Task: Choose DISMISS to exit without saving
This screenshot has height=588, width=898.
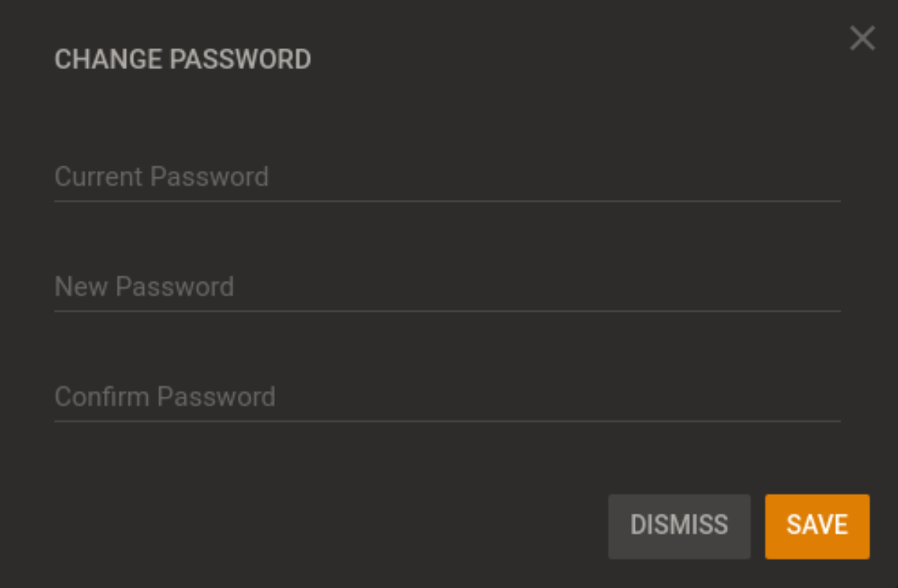Action: coord(678,525)
